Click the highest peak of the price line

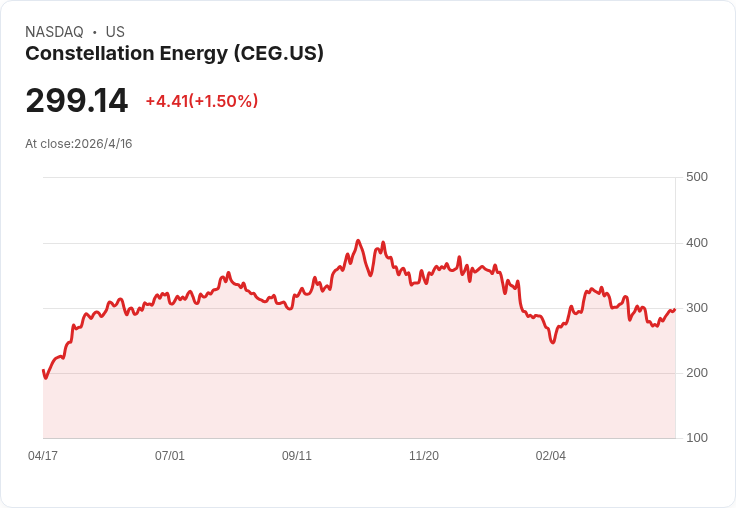358,241
